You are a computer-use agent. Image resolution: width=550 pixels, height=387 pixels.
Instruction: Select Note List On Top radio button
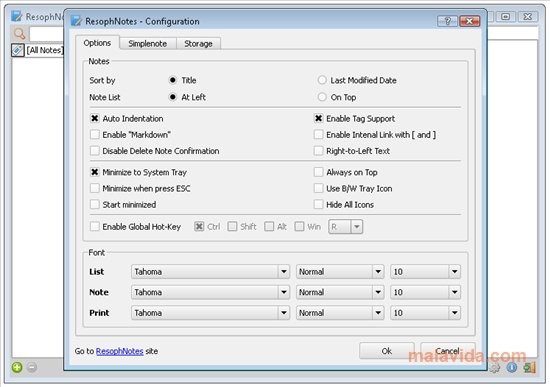tap(322, 97)
